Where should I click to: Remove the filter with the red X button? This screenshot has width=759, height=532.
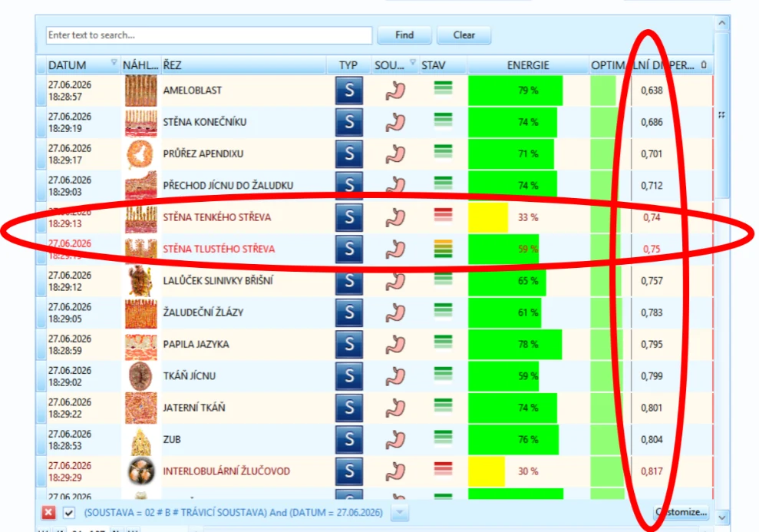pyautogui.click(x=48, y=512)
